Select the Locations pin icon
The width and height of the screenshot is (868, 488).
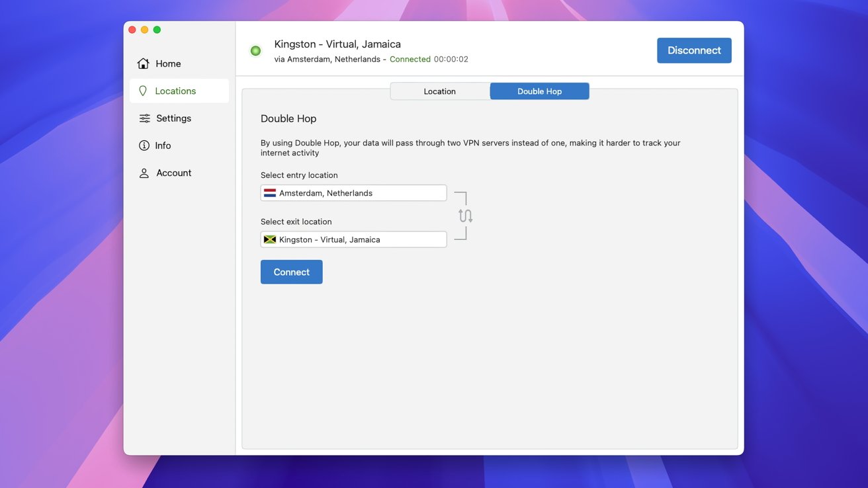click(143, 91)
